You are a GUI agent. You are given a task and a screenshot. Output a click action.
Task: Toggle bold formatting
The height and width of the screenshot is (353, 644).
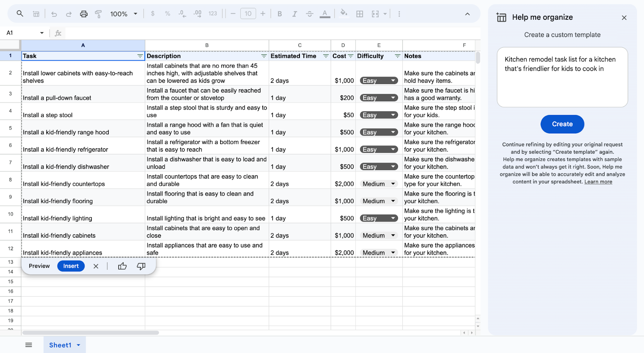[x=280, y=14]
